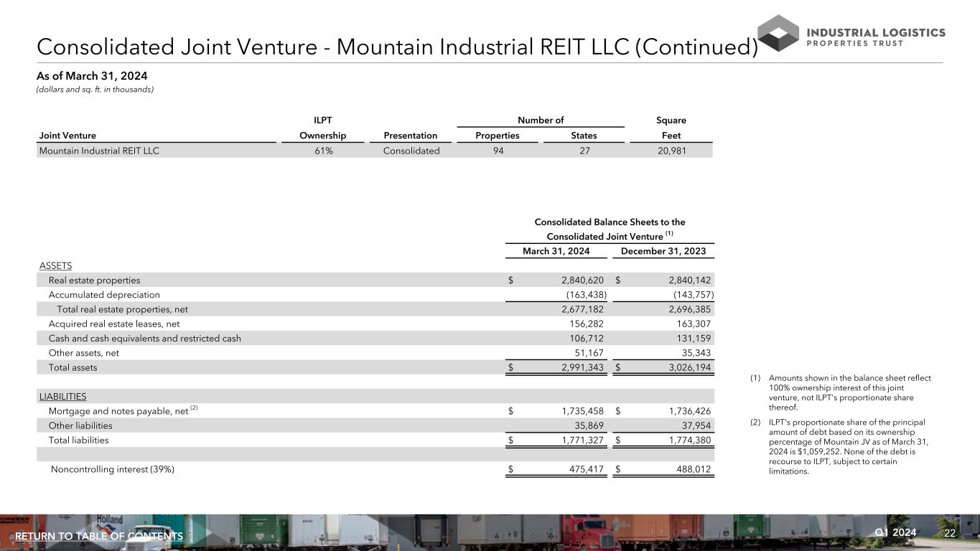Select the Mortgage and notes payable, net label

point(118,411)
